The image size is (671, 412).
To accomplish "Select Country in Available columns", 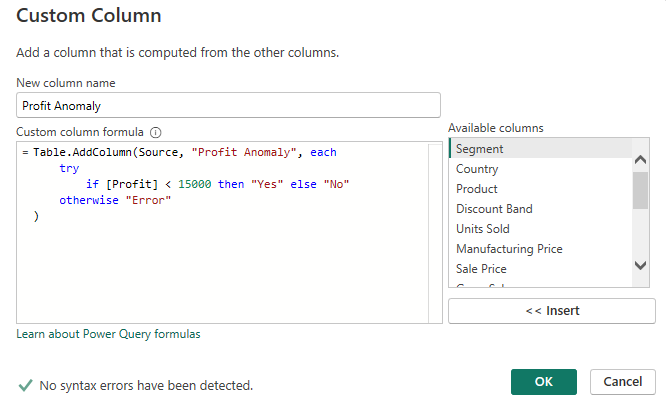I will click(540, 169).
